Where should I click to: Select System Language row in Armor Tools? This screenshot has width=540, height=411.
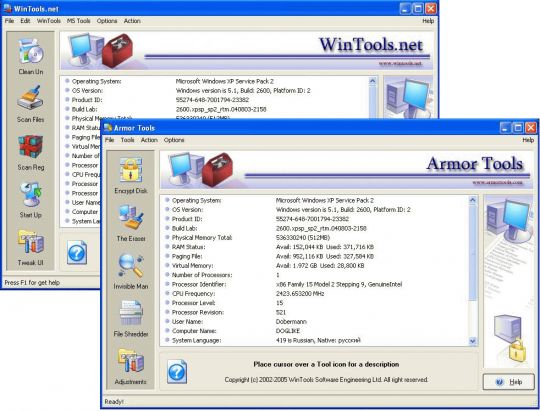[x=316, y=340]
